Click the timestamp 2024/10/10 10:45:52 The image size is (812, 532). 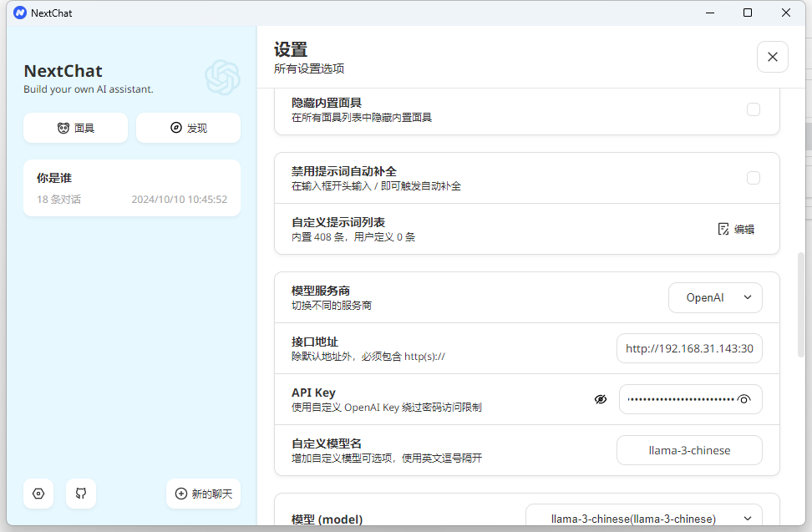pyautogui.click(x=179, y=200)
